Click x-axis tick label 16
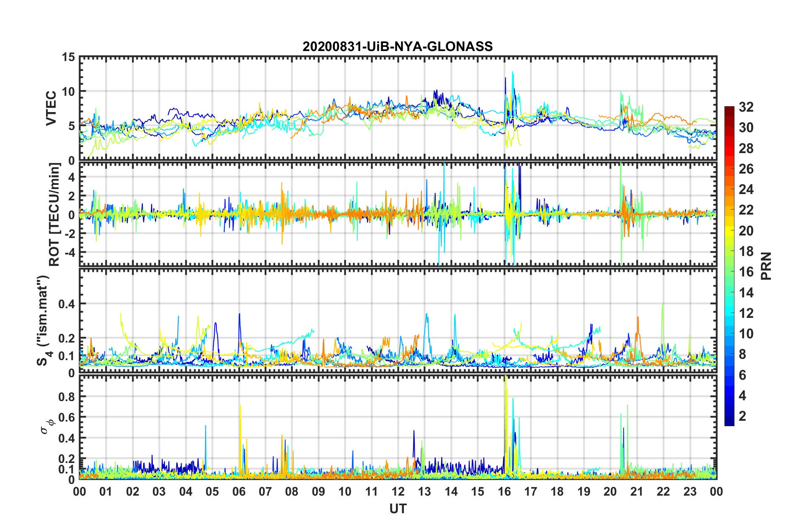This screenshot has height=532, width=796. coord(504,491)
